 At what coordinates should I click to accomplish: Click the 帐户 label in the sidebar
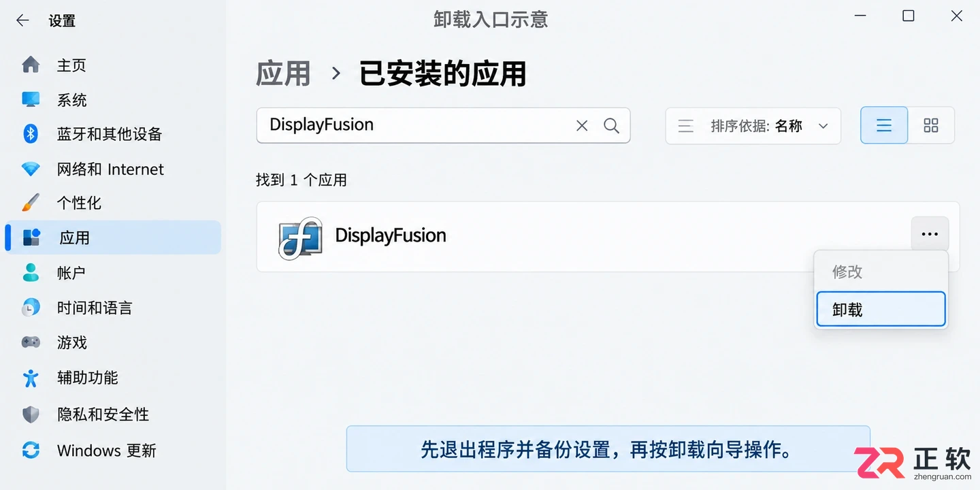(71, 273)
